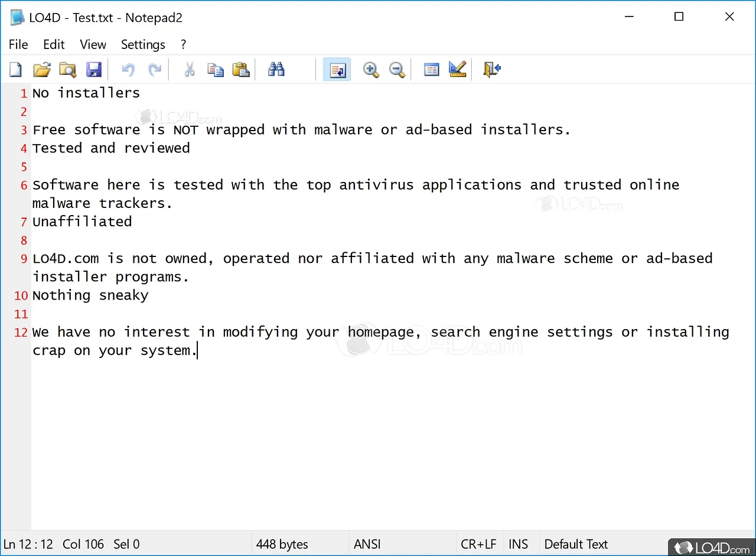Zoom in with the magnifier plus icon
This screenshot has width=756, height=556.
(x=371, y=70)
